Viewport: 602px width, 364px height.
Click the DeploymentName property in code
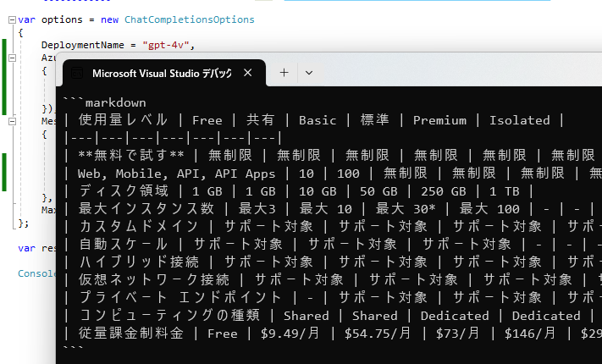[x=82, y=45]
